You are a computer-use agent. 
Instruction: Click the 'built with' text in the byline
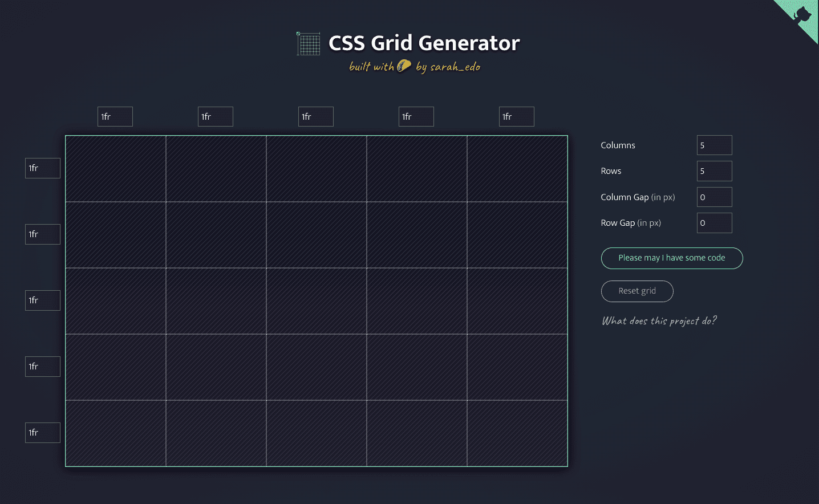[x=371, y=67]
